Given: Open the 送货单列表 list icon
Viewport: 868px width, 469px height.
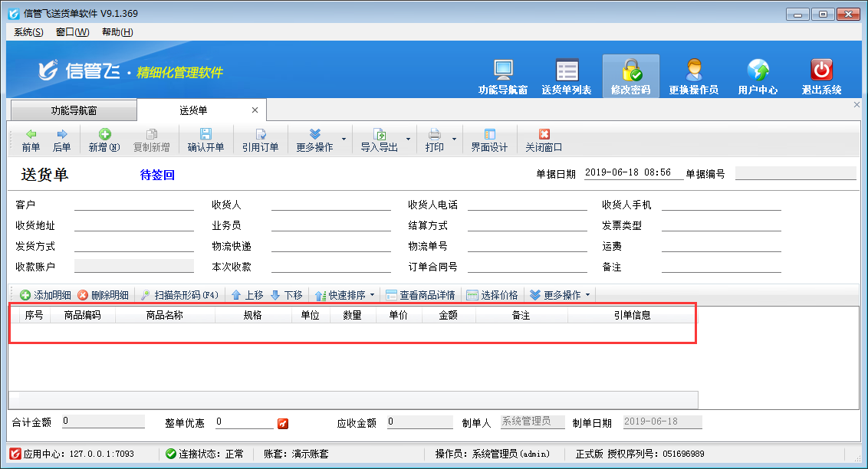Looking at the screenshot, I should click(567, 71).
